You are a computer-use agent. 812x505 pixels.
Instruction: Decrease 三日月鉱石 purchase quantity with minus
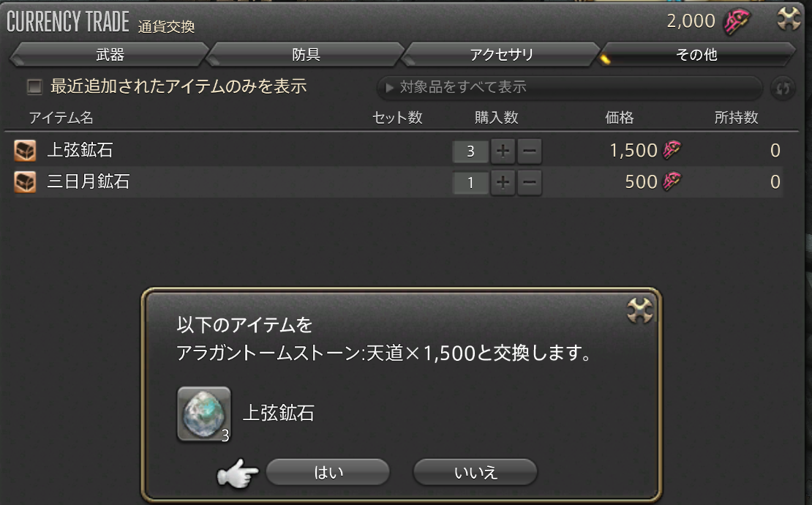[x=529, y=182]
